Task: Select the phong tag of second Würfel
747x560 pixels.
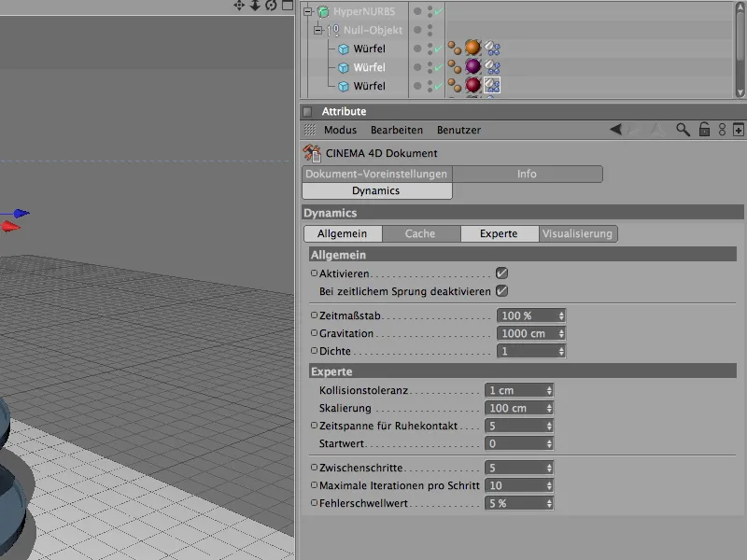Action: (x=455, y=66)
